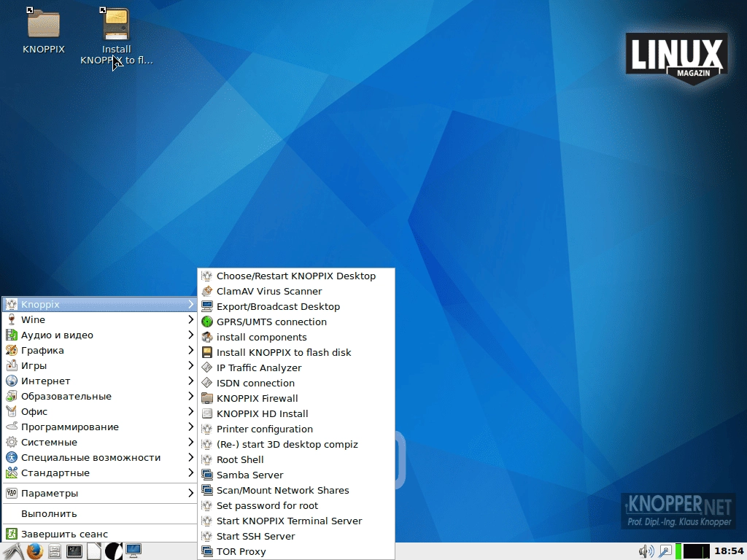This screenshot has width=747, height=560.
Task: Click the LXDE start menu button
Action: [x=12, y=551]
